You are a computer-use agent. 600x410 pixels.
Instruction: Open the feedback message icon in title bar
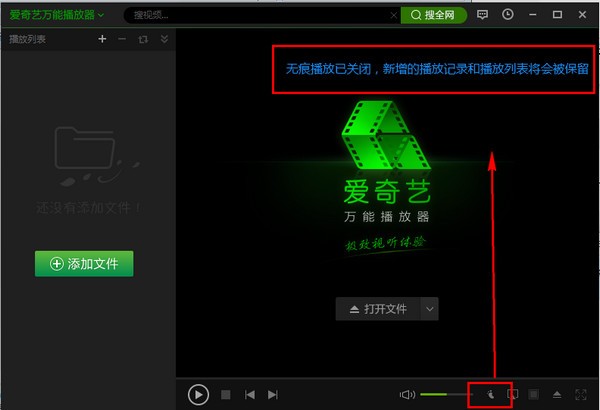[482, 15]
